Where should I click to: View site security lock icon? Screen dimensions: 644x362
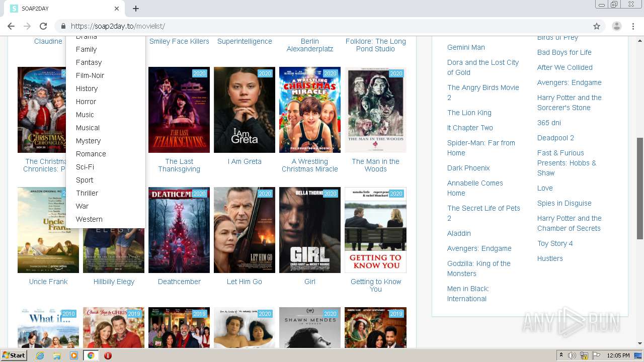tap(63, 26)
